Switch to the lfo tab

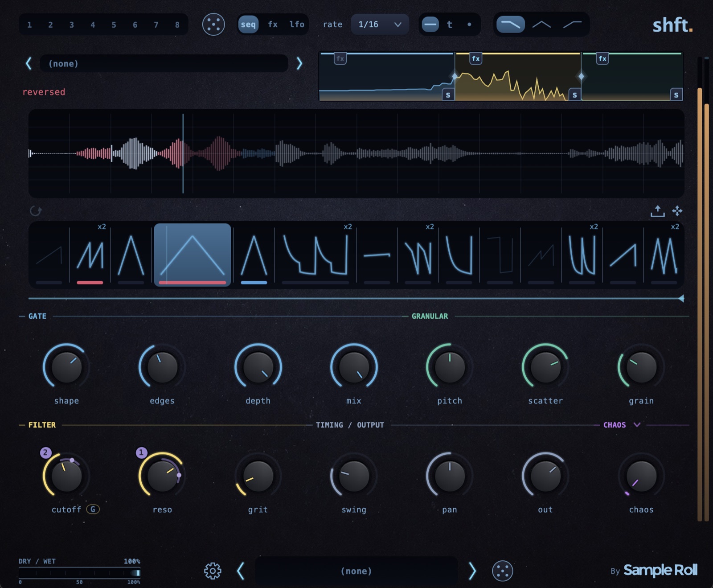[297, 25]
